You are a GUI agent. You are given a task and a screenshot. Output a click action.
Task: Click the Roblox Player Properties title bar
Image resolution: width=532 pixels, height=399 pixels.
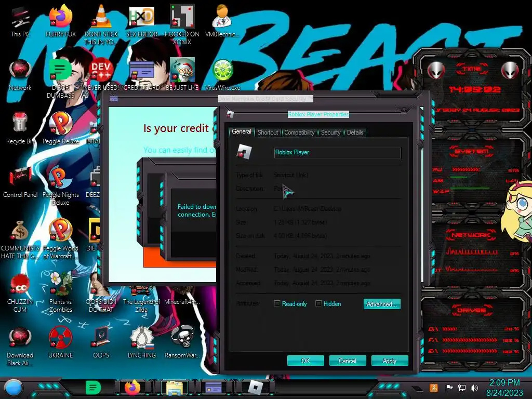318,114
